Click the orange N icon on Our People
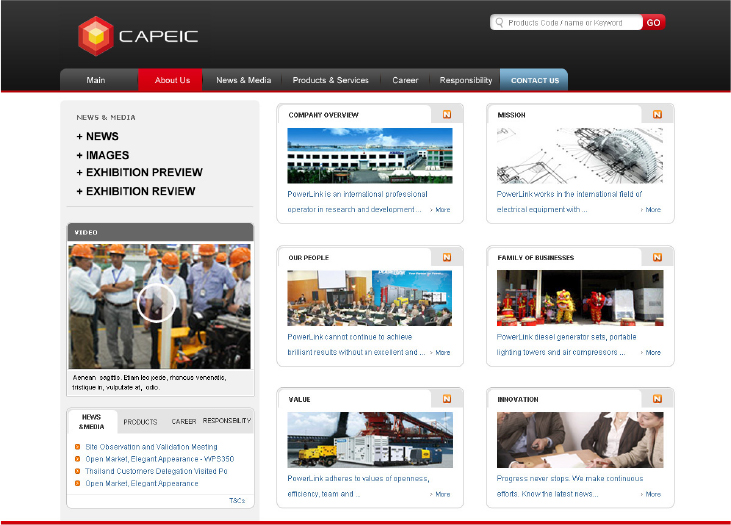 (447, 257)
